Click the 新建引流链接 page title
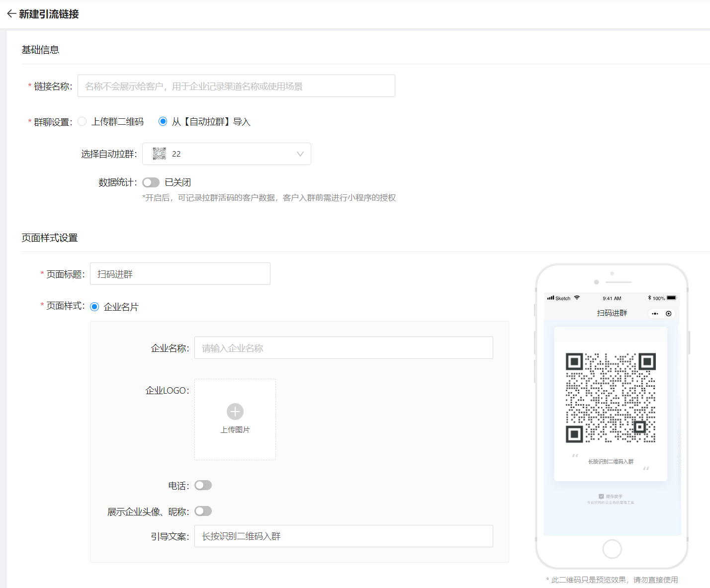This screenshot has height=588, width=710. [49, 14]
